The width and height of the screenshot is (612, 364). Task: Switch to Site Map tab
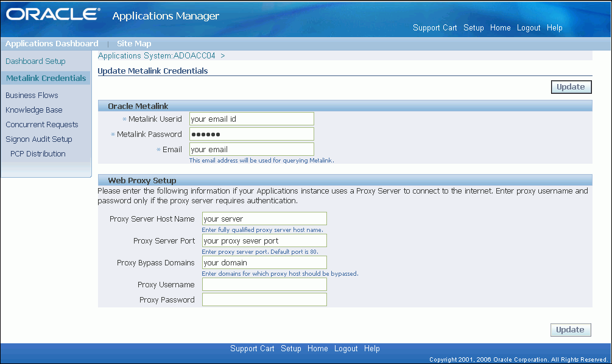click(134, 44)
